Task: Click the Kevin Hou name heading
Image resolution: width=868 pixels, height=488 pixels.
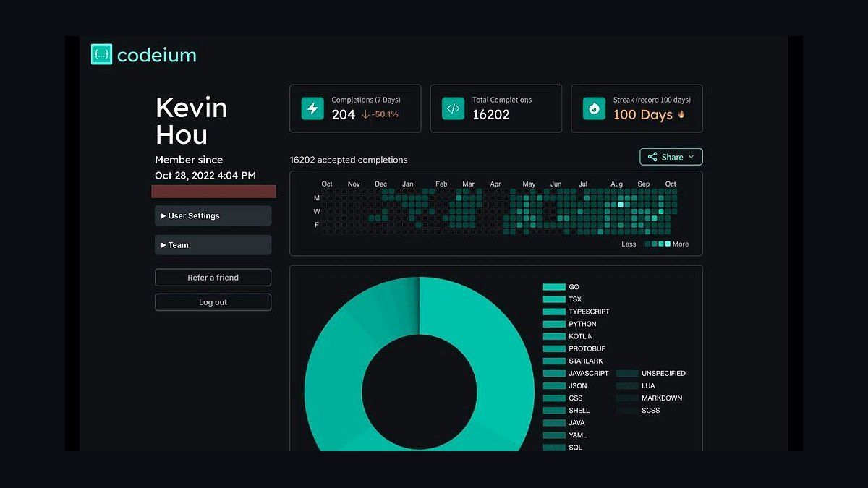Action: click(x=192, y=121)
